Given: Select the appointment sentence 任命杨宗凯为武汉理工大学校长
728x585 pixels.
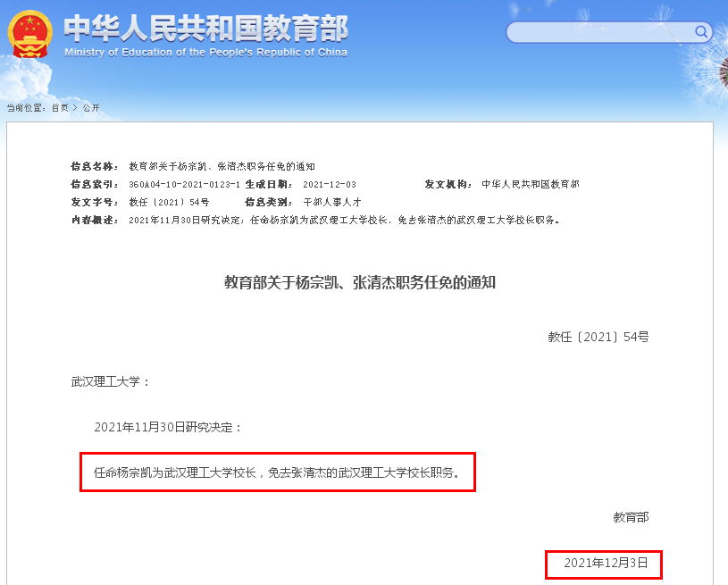Looking at the screenshot, I should pos(175,472).
